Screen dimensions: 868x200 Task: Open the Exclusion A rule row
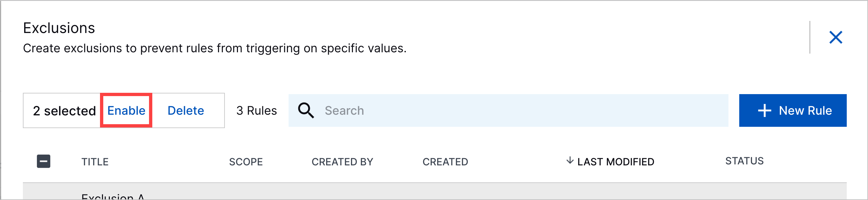pos(435,192)
